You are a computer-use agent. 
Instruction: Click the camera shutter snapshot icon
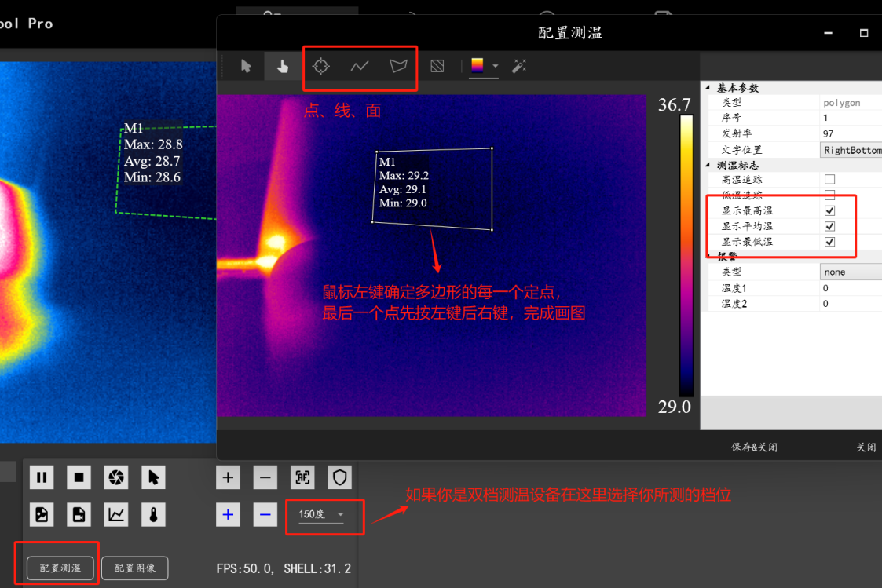(x=116, y=477)
